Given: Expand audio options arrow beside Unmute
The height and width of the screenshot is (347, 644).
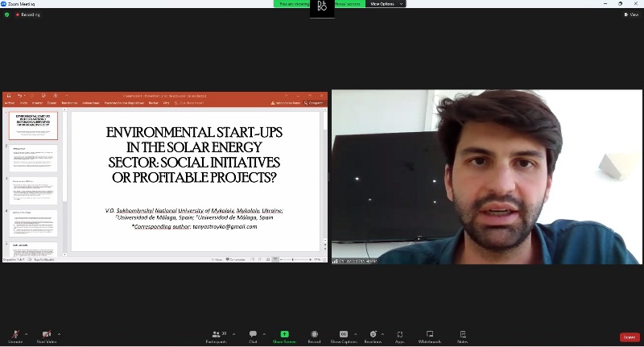Looking at the screenshot, I should [27, 333].
